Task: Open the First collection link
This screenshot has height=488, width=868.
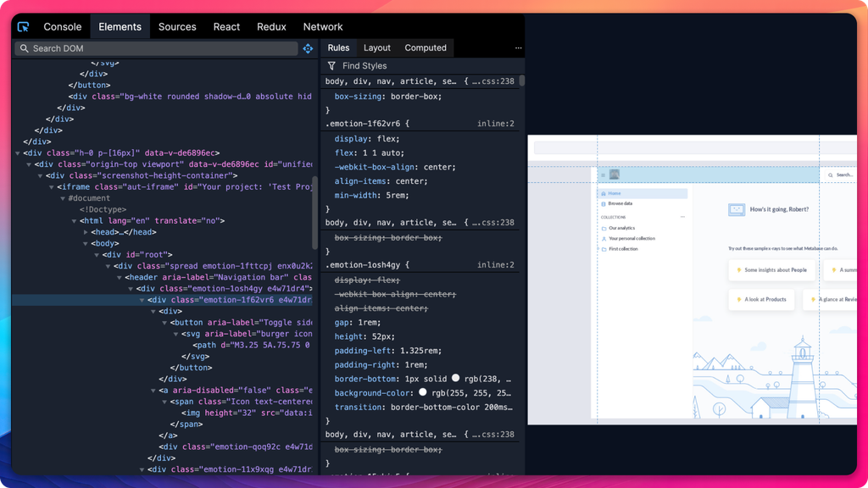Action: tap(623, 248)
